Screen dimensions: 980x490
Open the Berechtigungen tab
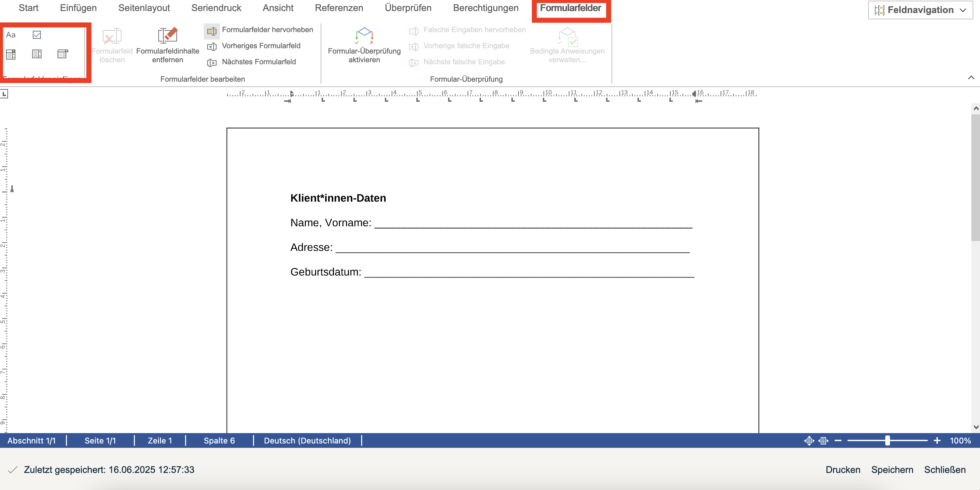pyautogui.click(x=485, y=8)
